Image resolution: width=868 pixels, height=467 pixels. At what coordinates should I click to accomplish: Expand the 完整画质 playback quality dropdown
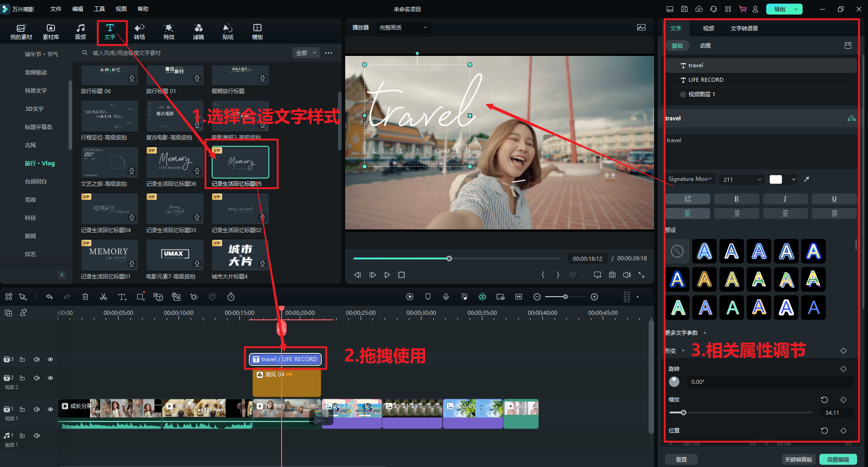[403, 28]
